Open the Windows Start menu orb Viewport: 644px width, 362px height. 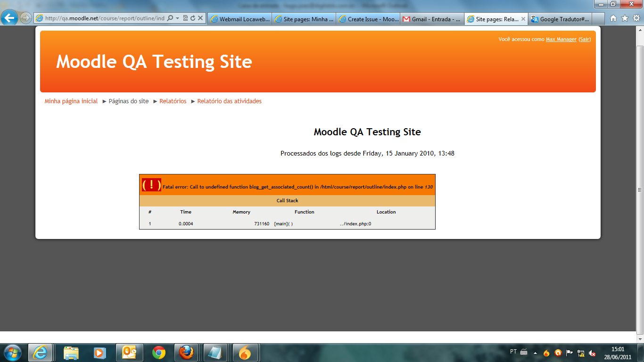12,353
